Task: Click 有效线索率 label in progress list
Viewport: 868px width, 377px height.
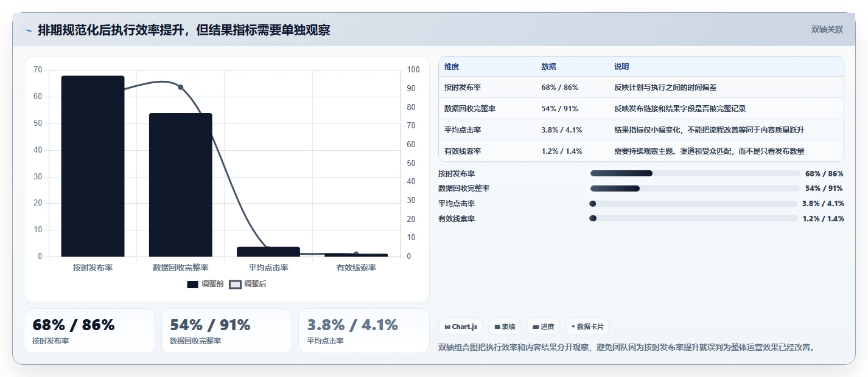Action: pos(457,219)
